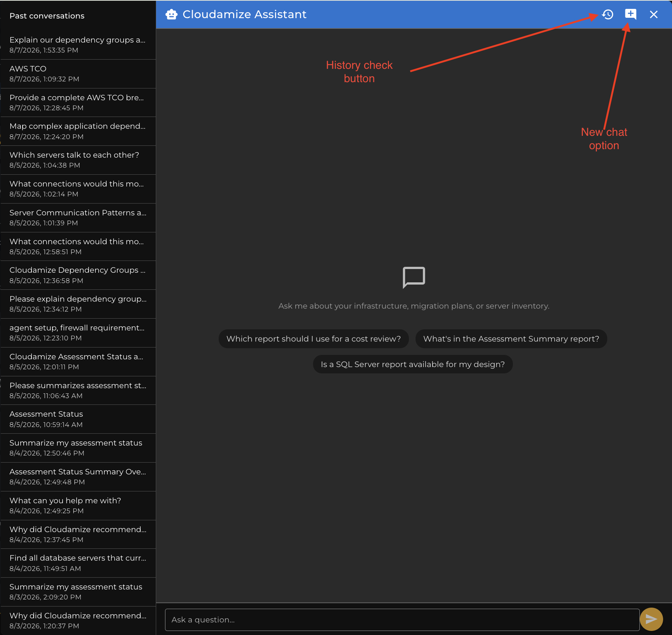Open 'agent setup, firewall requirement...' conversation
Image resolution: width=672 pixels, height=635 pixels.
pyautogui.click(x=78, y=333)
